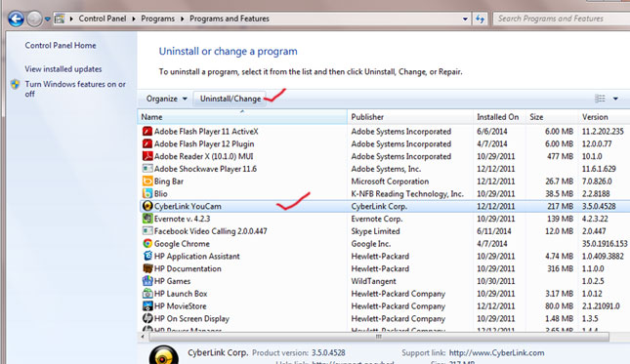Click the HP Application Assistant icon

pyautogui.click(x=147, y=256)
